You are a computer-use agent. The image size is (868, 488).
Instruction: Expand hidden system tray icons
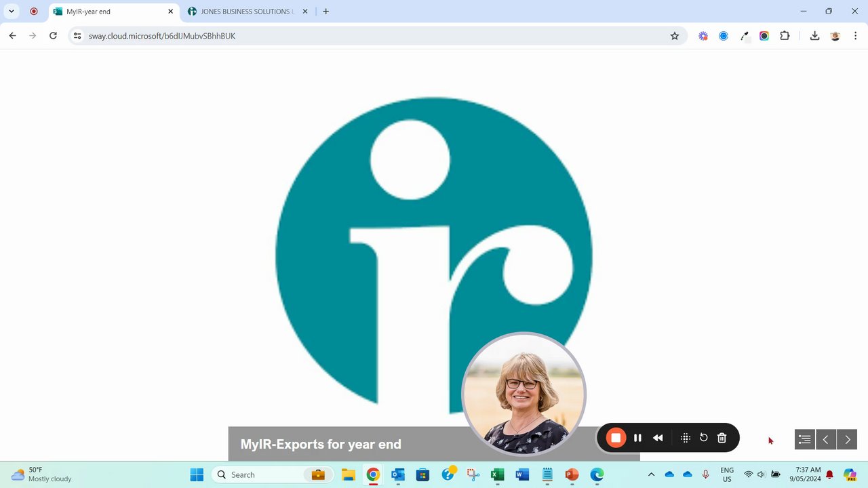[652, 474]
